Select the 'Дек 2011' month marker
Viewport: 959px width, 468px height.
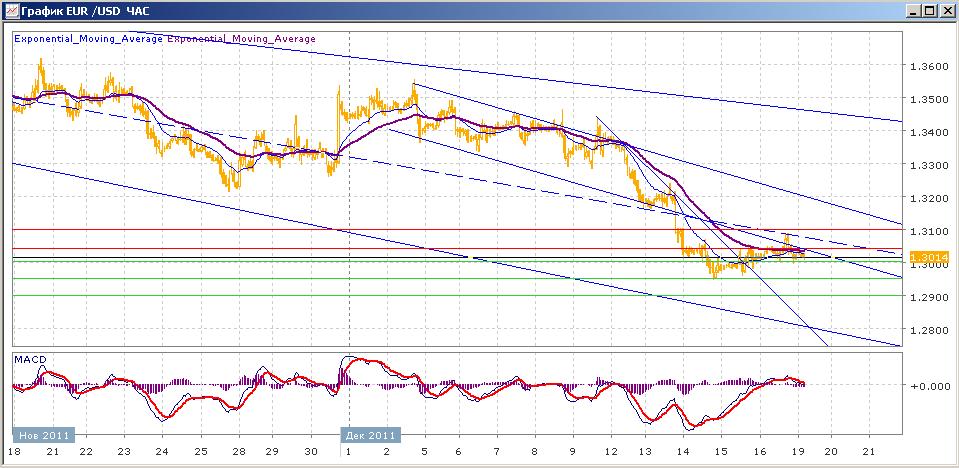[371, 435]
